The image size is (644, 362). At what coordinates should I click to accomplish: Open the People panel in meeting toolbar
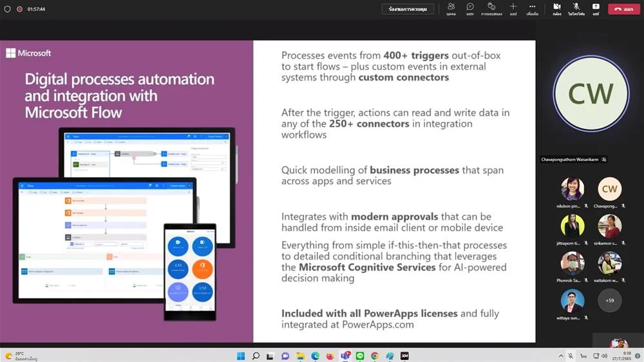451,8
